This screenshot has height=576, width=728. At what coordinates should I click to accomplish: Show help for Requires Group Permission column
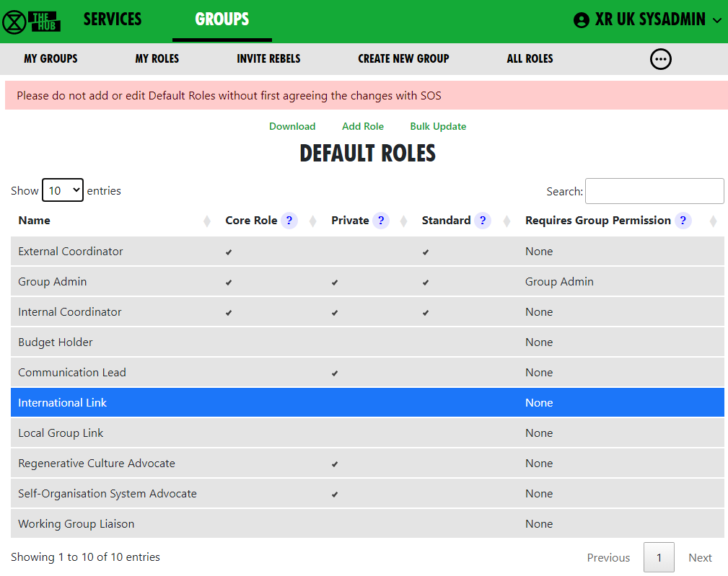[x=683, y=221]
